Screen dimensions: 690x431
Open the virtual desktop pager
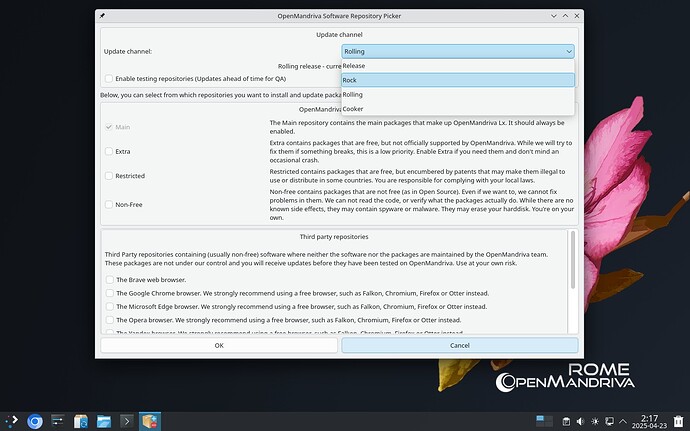(x=544, y=421)
